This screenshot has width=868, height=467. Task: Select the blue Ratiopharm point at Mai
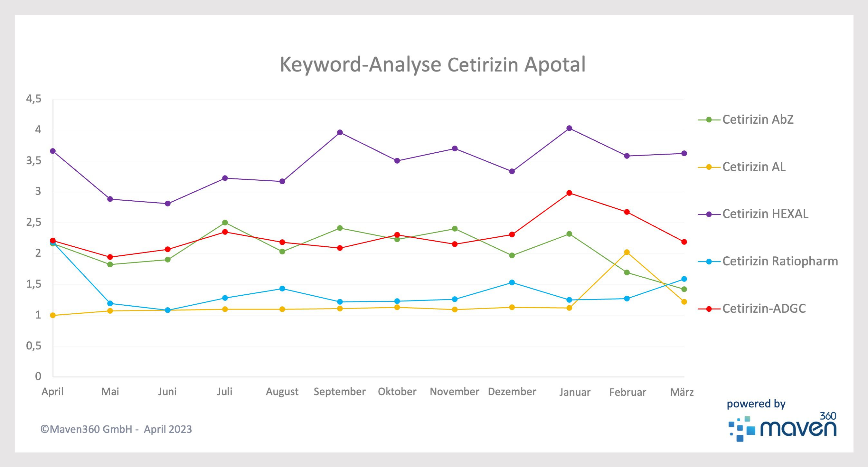coord(110,303)
